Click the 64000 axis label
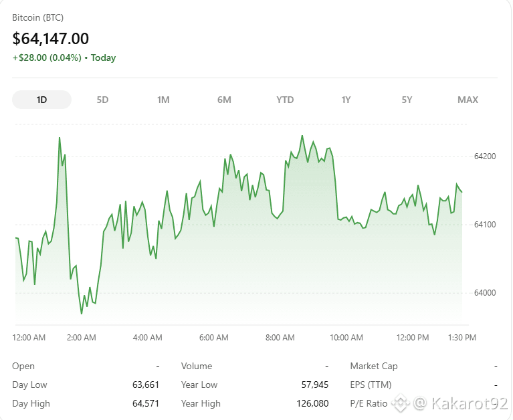The width and height of the screenshot is (513, 420). (x=485, y=293)
